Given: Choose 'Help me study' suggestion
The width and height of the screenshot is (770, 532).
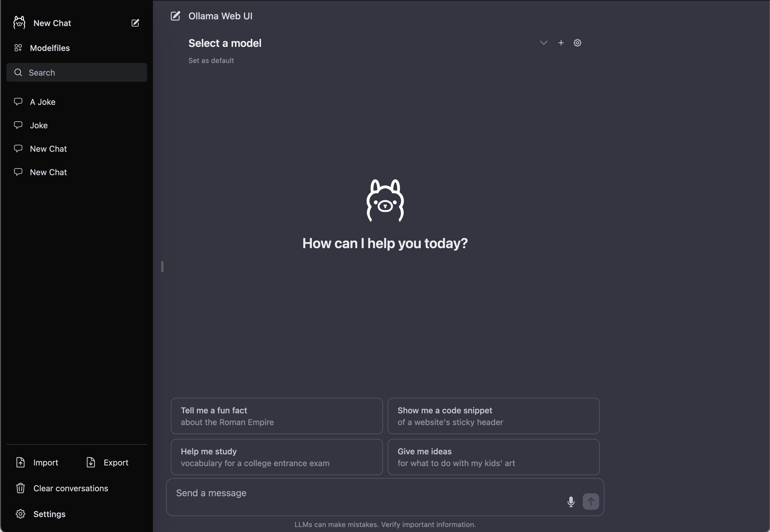Looking at the screenshot, I should pos(277,457).
